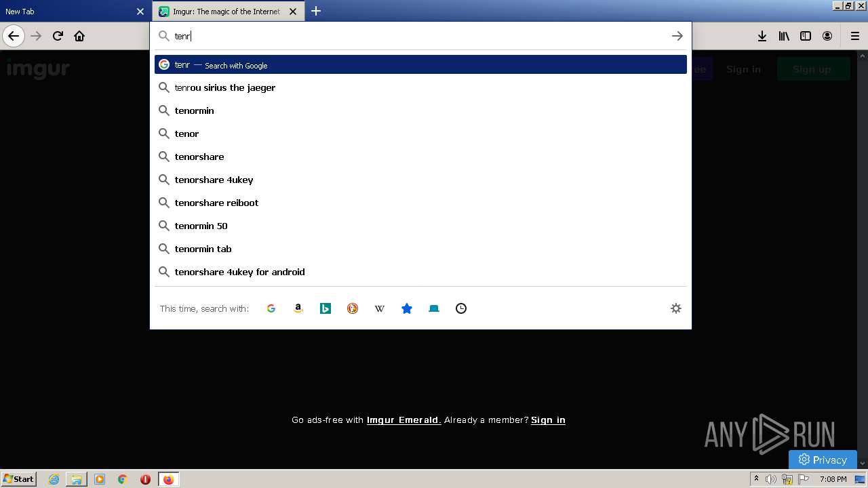
Task: Open the media player taskbar icon
Action: click(100, 479)
